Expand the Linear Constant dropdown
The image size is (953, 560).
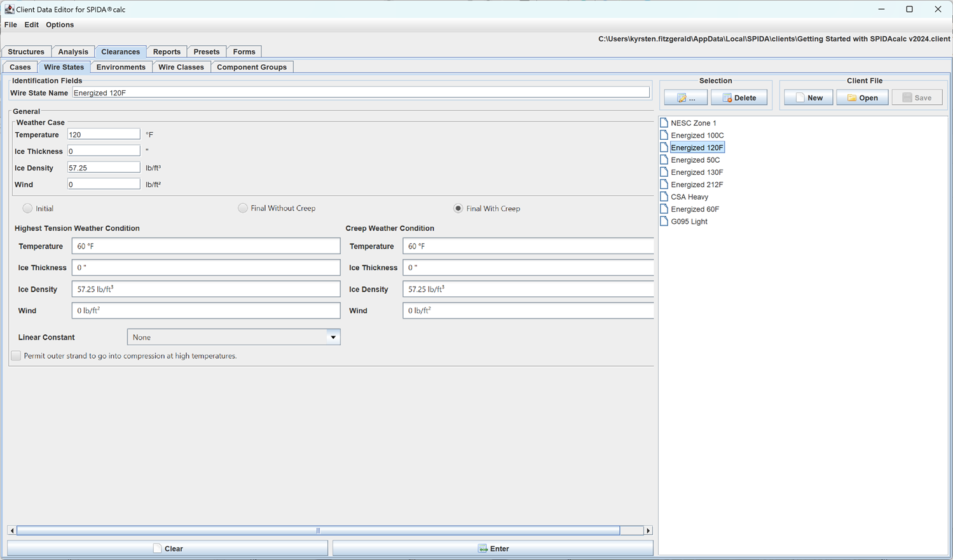(x=333, y=338)
